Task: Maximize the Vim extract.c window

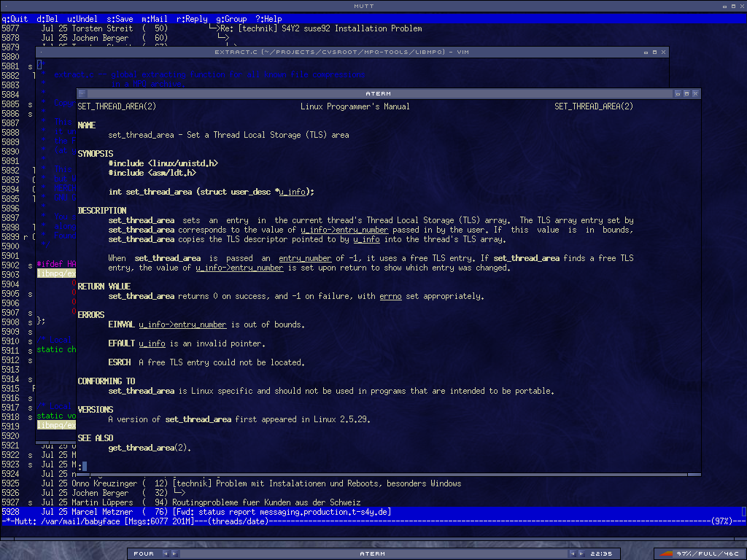Action: [654, 52]
